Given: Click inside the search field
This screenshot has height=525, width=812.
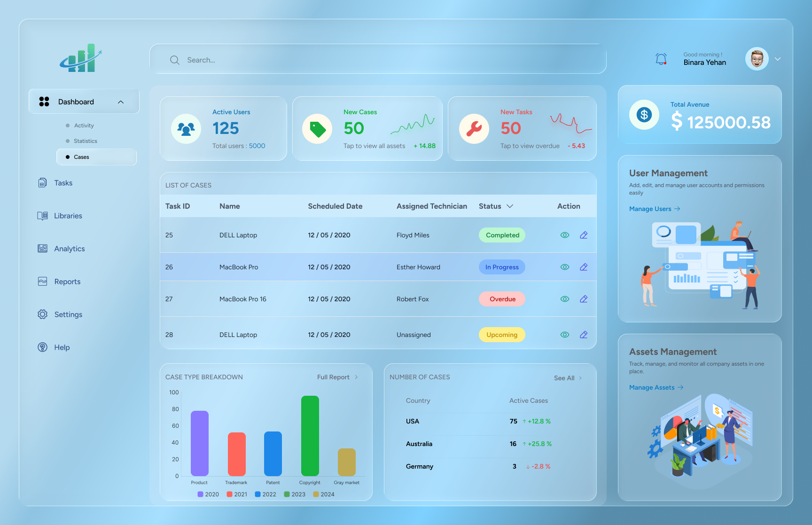Looking at the screenshot, I should click(329, 60).
